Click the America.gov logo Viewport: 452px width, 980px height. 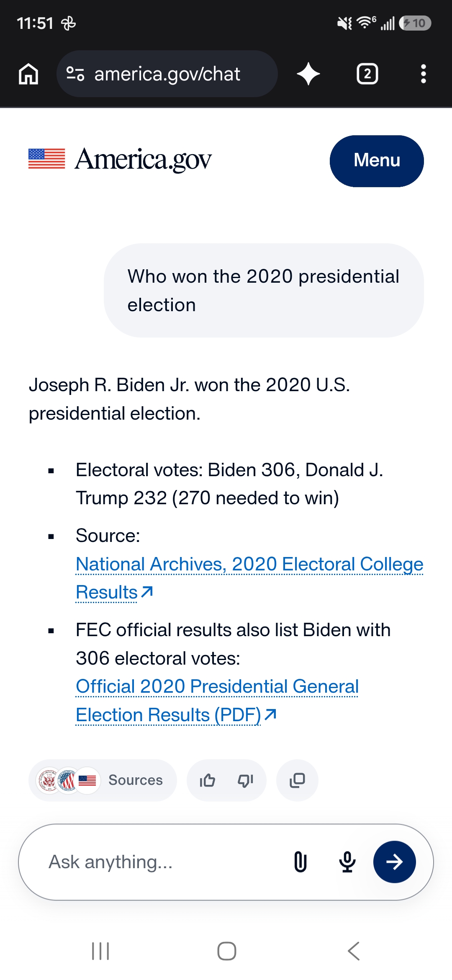tap(120, 159)
